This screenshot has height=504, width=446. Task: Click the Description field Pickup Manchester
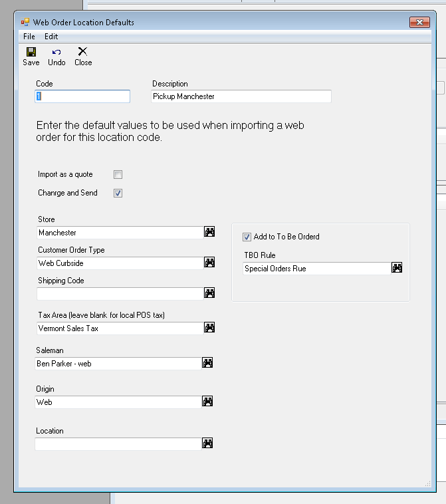(x=241, y=96)
